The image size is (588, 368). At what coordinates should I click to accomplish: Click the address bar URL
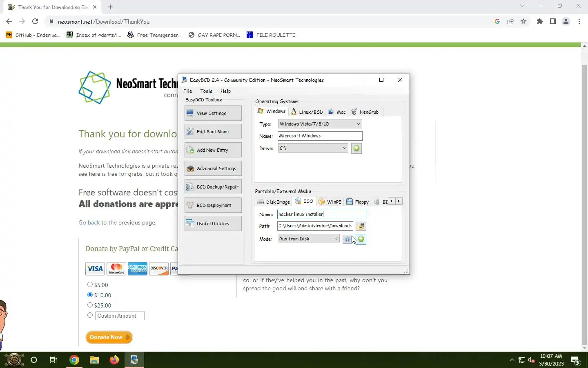tap(104, 22)
